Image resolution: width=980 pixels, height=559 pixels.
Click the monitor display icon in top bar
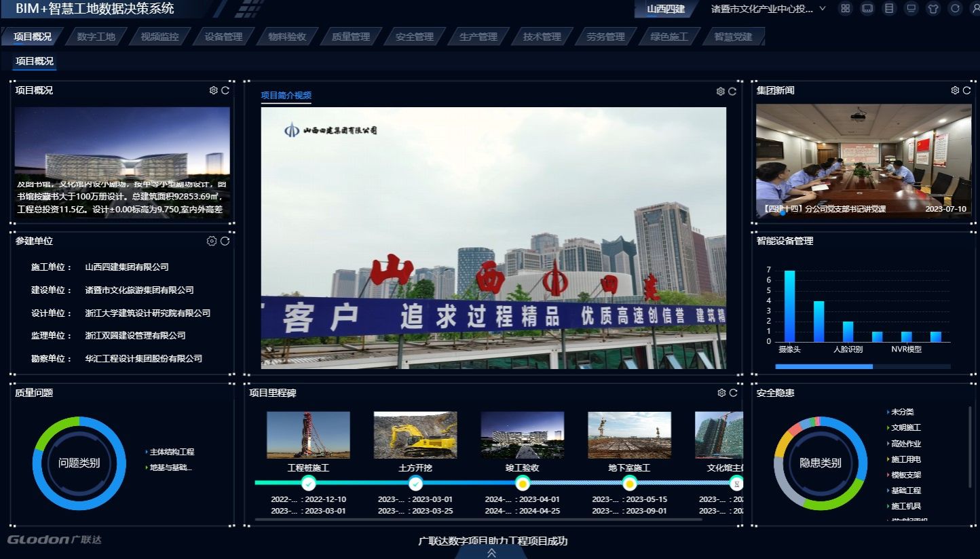click(911, 9)
